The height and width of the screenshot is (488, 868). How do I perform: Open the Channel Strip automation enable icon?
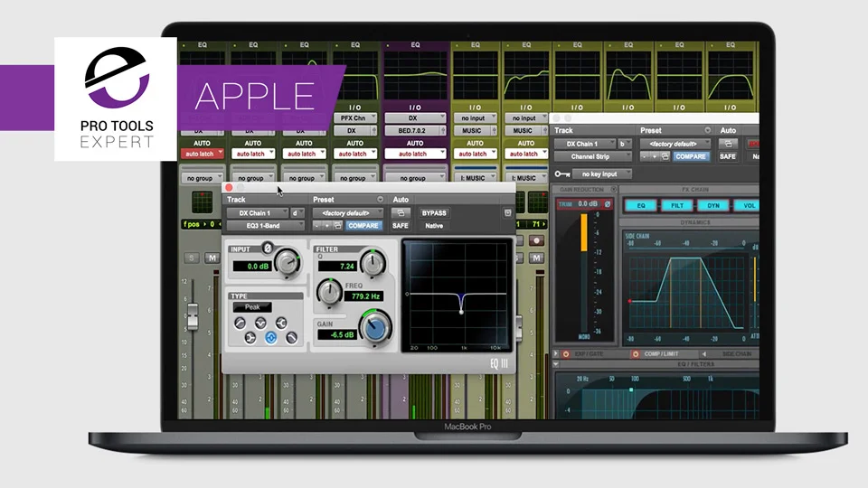[x=728, y=144]
